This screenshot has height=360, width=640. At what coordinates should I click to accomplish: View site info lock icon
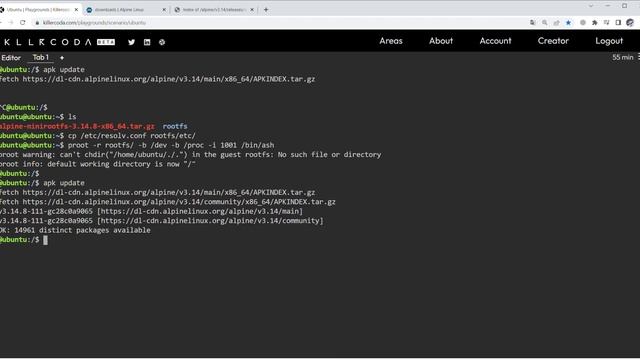37,23
